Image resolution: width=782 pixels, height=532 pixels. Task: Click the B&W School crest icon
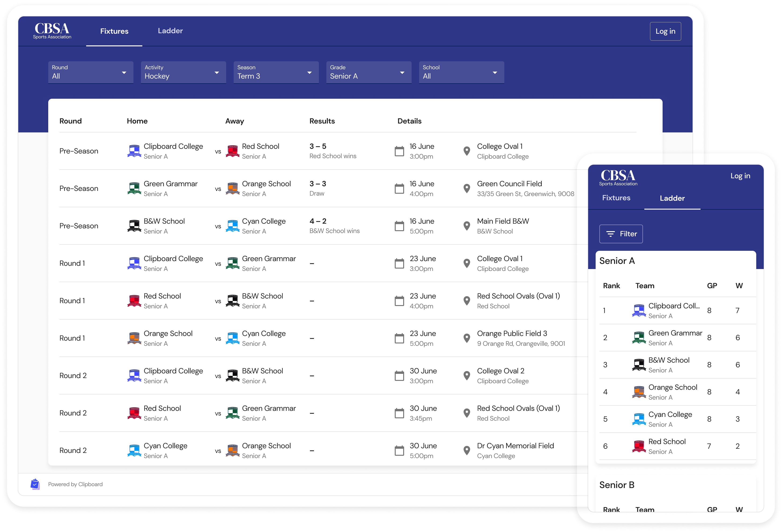pyautogui.click(x=134, y=226)
